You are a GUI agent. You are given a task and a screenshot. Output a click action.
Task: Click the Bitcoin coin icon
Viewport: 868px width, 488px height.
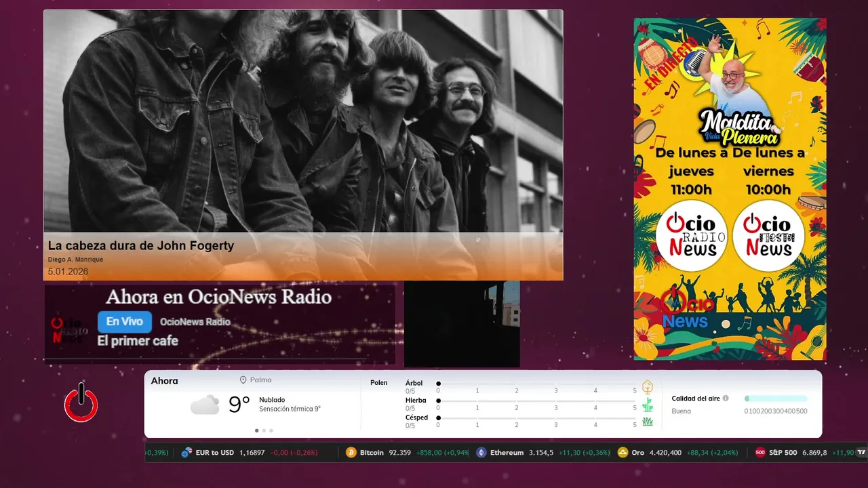351,453
